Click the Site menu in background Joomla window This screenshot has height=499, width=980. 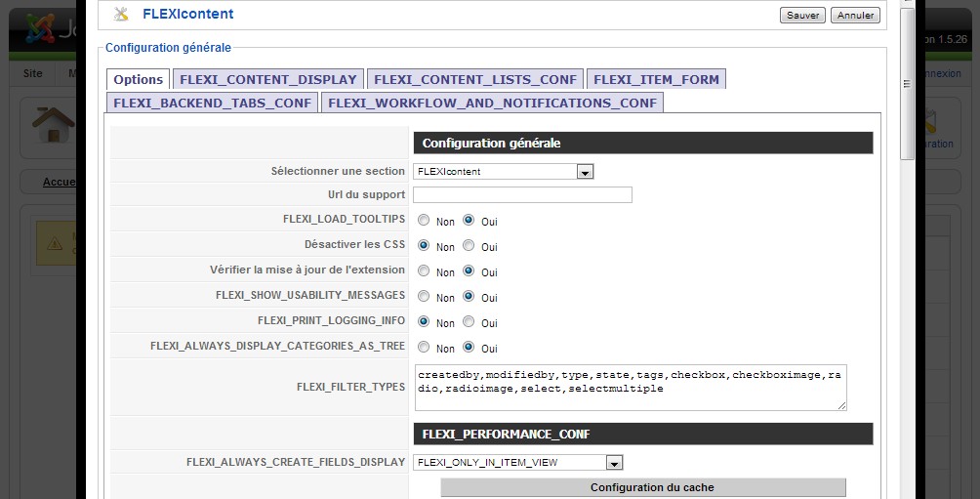32,73
